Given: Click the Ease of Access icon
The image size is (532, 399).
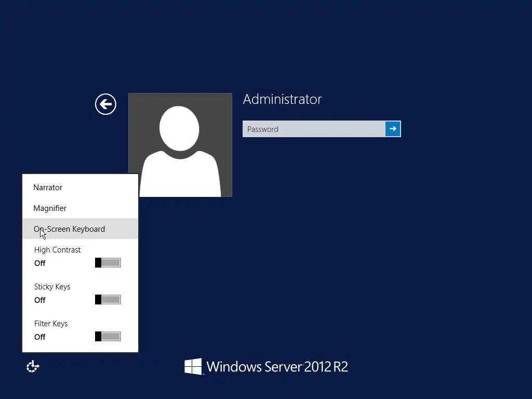Looking at the screenshot, I should (x=33, y=366).
